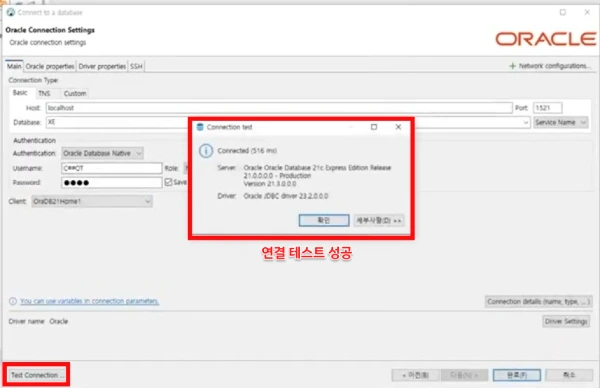Click the DBeaver icon in the main window title
The height and width of the screenshot is (388, 600).
11,12
